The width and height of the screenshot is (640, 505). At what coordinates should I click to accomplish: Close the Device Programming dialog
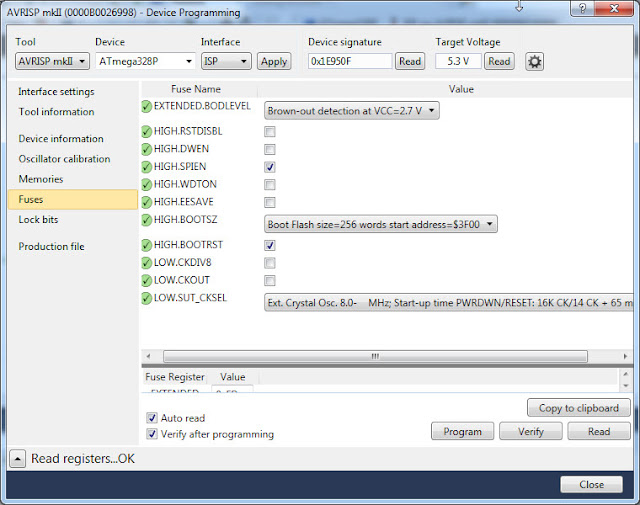click(591, 485)
